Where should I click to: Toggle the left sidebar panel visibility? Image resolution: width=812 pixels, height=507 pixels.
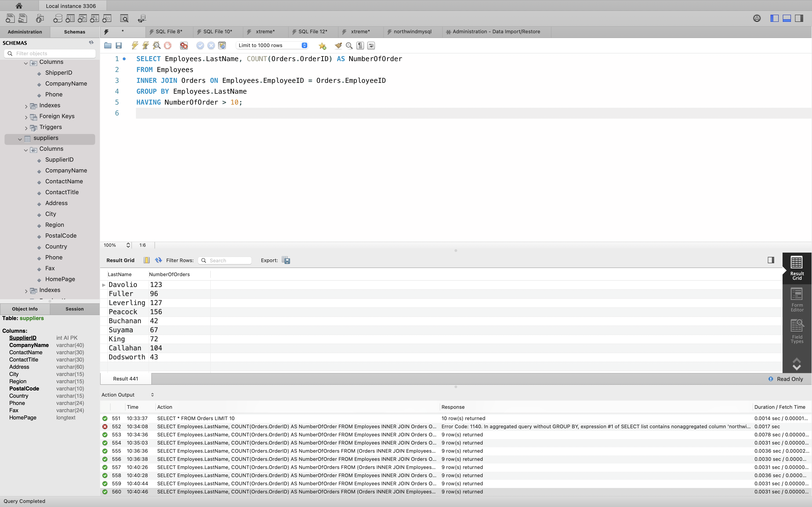[x=774, y=18]
